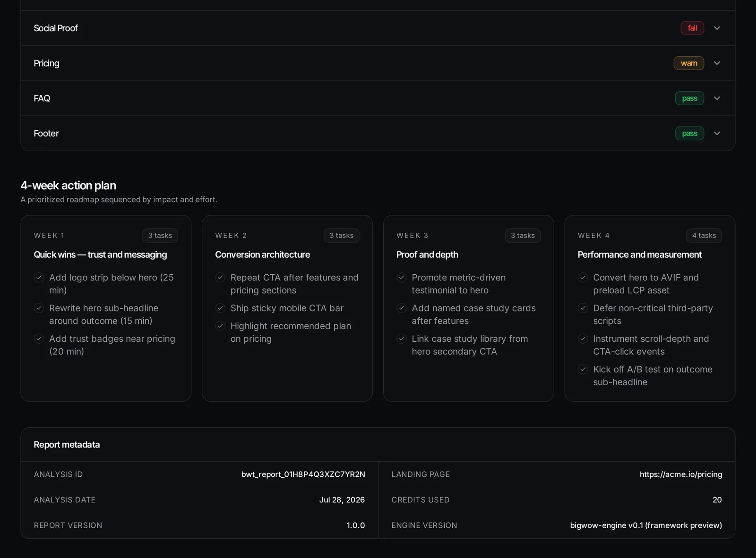Click the Week 1 '3 tasks' badge

point(160,236)
